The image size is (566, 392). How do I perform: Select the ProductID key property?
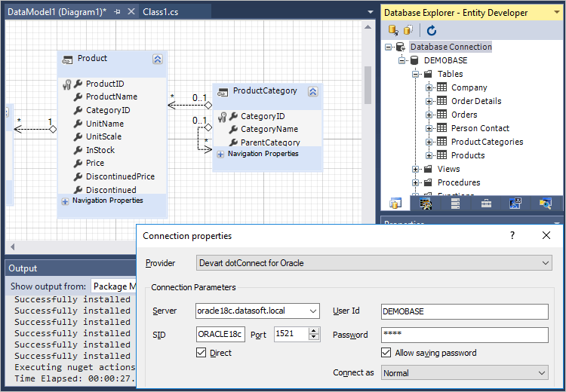pyautogui.click(x=105, y=84)
